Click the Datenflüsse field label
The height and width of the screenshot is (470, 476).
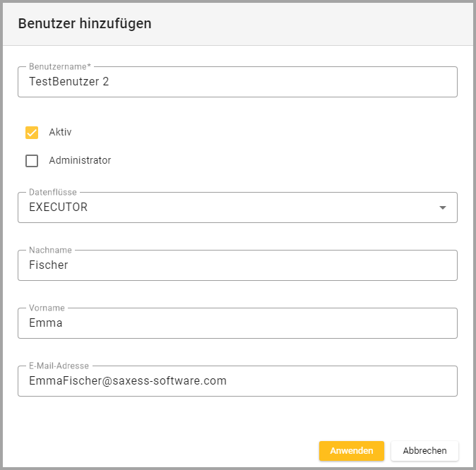click(x=53, y=192)
